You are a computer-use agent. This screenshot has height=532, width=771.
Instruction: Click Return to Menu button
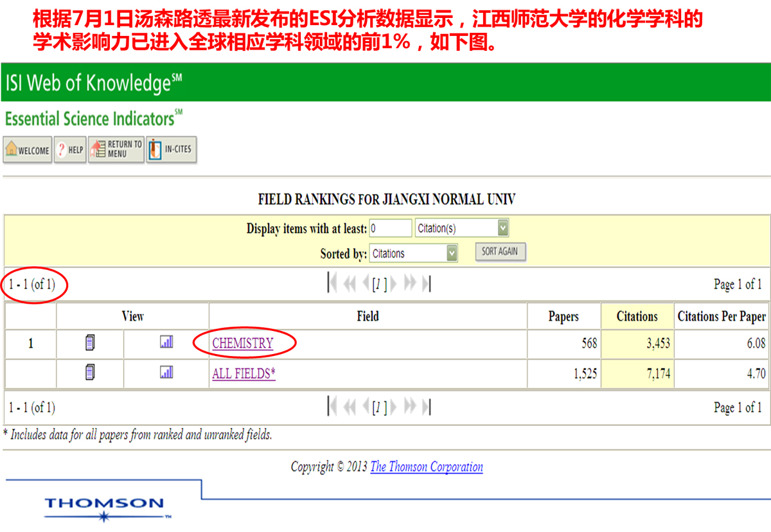tap(116, 150)
